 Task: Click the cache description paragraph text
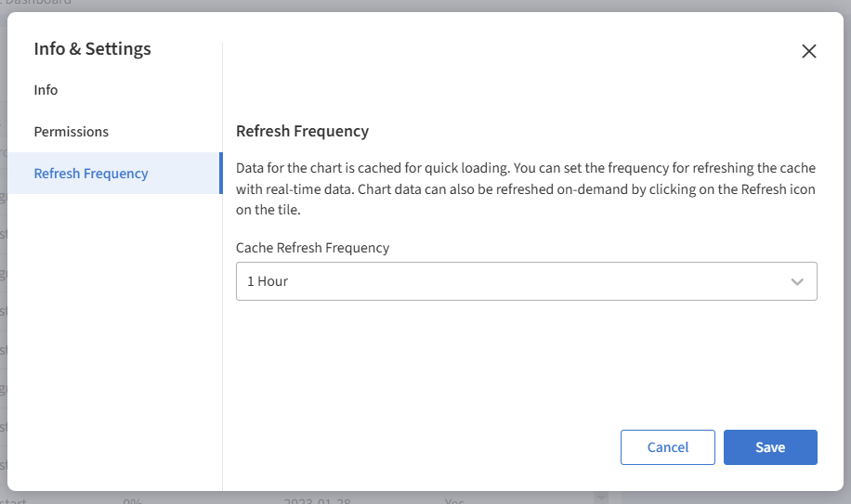pos(526,189)
